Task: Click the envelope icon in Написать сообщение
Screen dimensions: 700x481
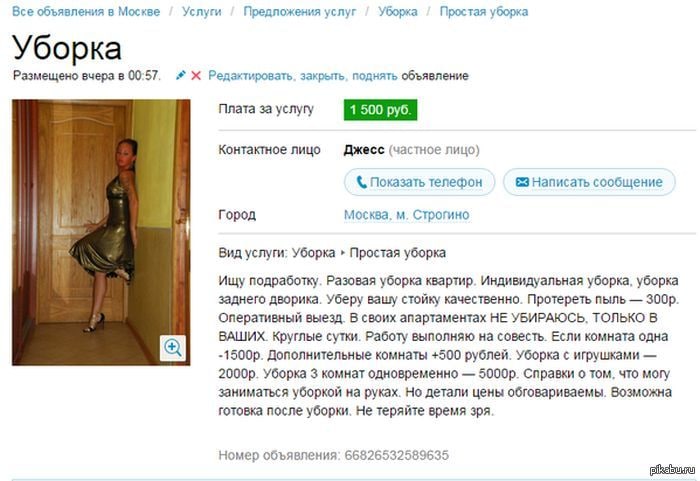Action: [522, 182]
